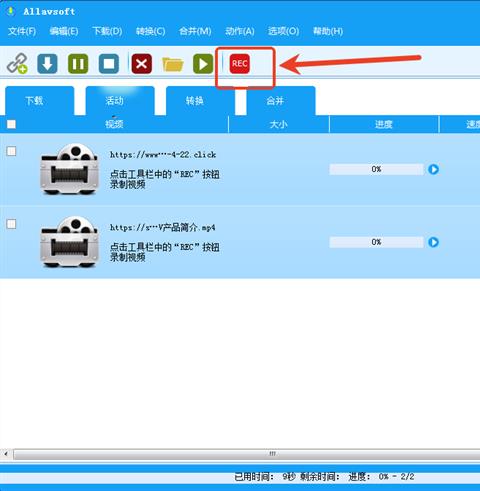Click the paste URL link icon
This screenshot has height=491, width=480.
point(17,63)
